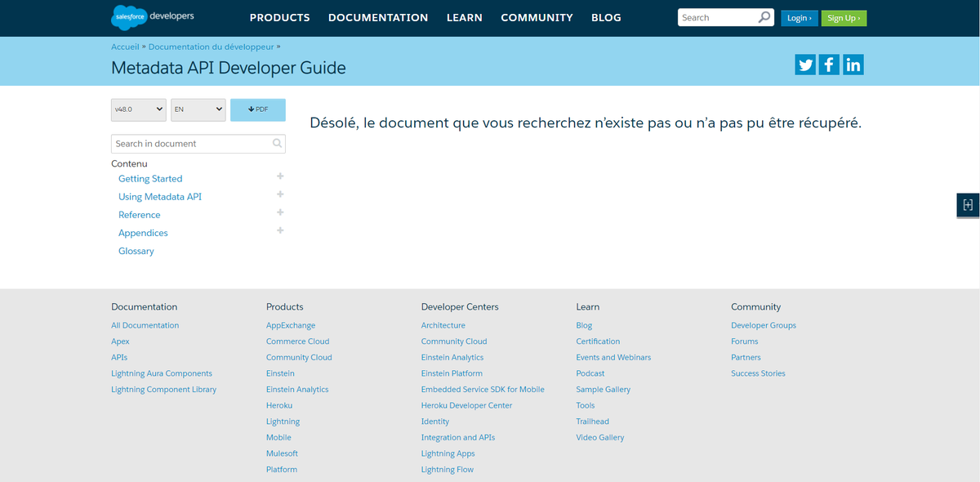
Task: Open Mobile footer link
Action: tap(278, 437)
